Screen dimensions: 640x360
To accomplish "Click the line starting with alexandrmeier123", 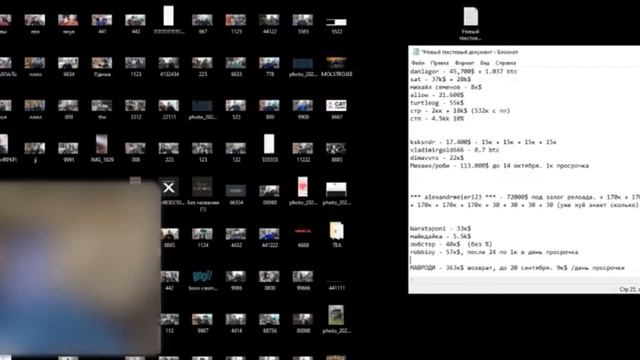I will 524,197.
